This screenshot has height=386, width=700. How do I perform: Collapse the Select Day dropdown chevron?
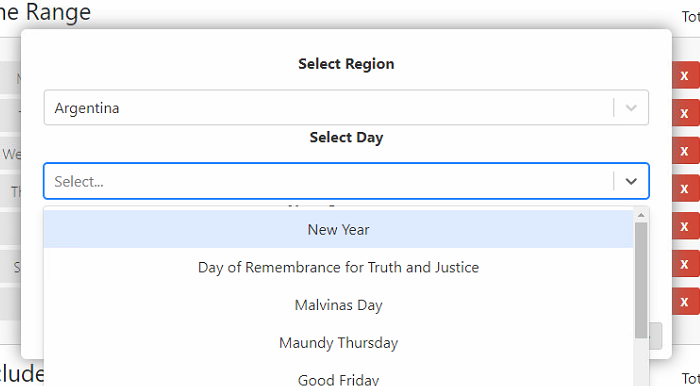coord(631,181)
